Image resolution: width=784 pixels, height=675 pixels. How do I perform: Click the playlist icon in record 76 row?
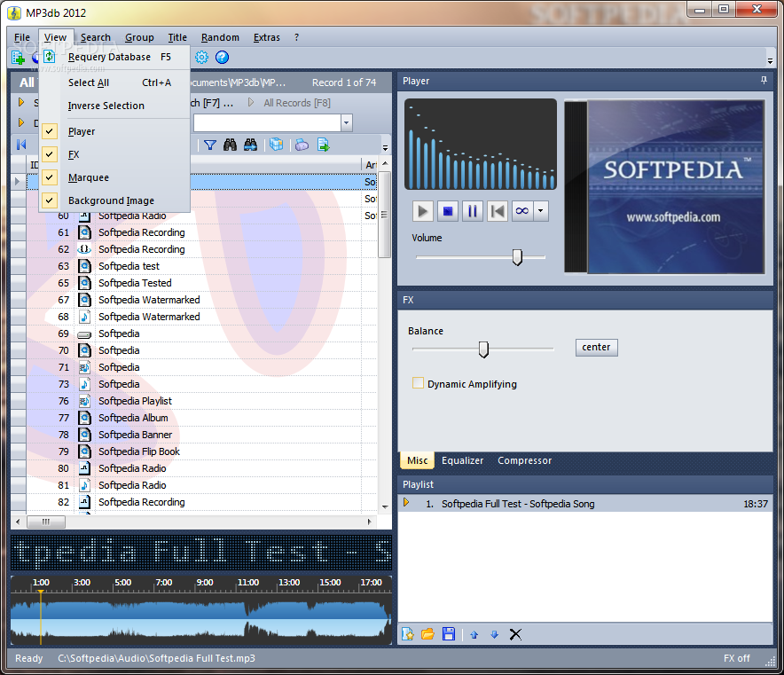click(x=84, y=401)
